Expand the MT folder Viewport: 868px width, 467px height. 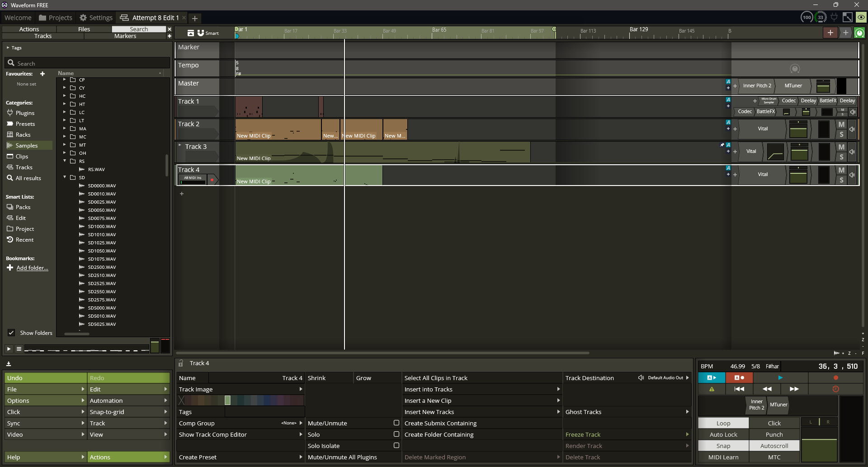point(65,144)
